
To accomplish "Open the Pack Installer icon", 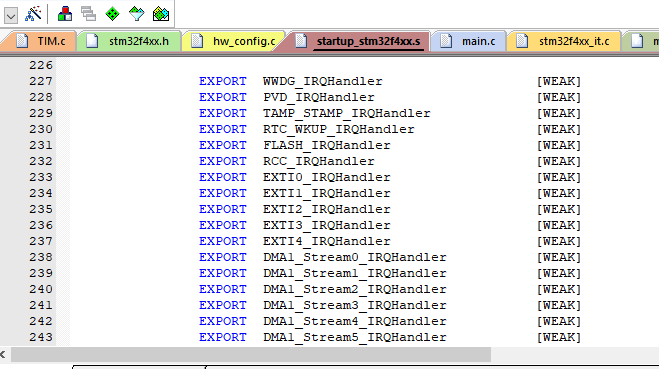I will point(161,14).
